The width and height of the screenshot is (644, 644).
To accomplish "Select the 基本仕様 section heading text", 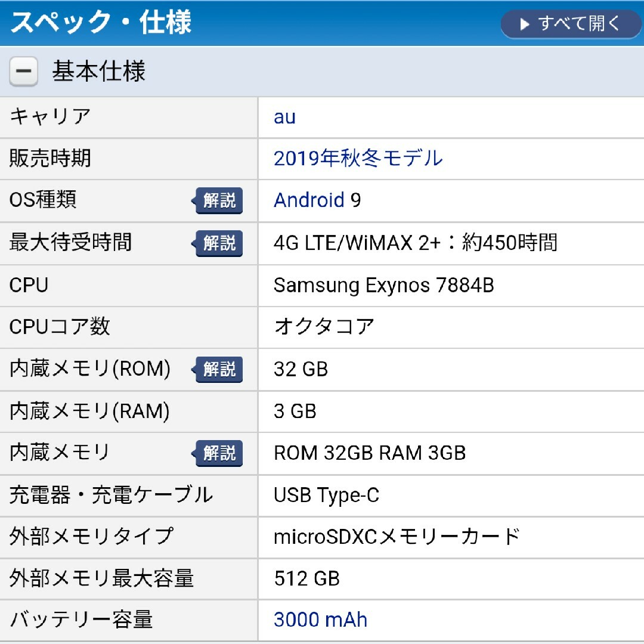I will point(98,71).
